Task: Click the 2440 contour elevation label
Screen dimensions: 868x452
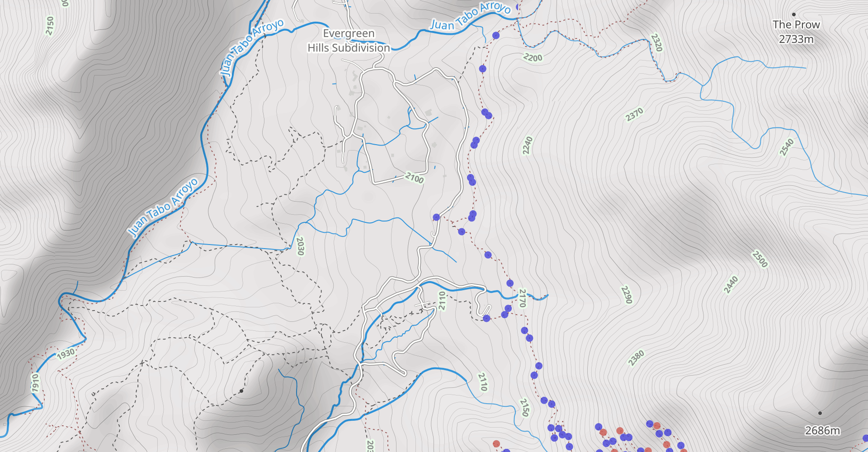Action: [731, 285]
